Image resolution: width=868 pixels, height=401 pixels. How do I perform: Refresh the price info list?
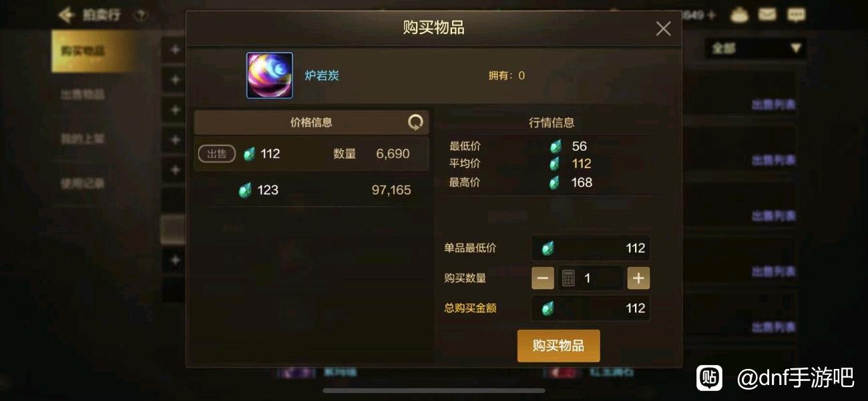point(415,122)
